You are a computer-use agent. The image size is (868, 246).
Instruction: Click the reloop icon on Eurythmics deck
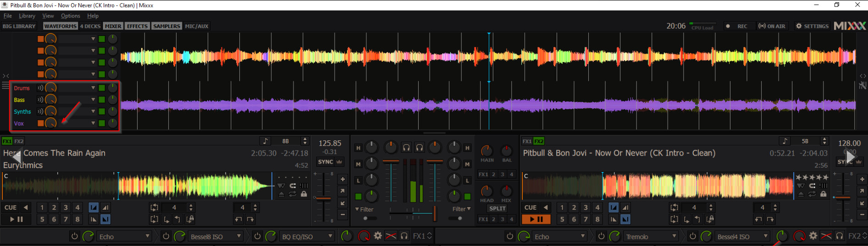tap(154, 219)
